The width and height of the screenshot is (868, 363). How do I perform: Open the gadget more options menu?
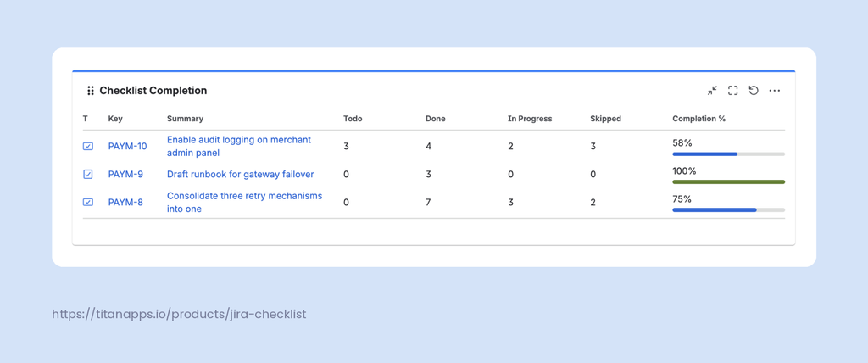(x=775, y=91)
